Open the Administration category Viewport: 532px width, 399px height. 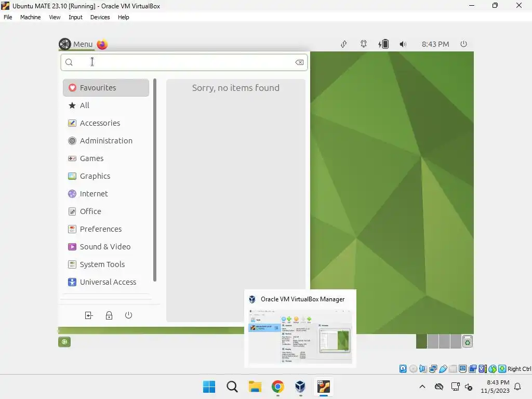[x=106, y=140]
